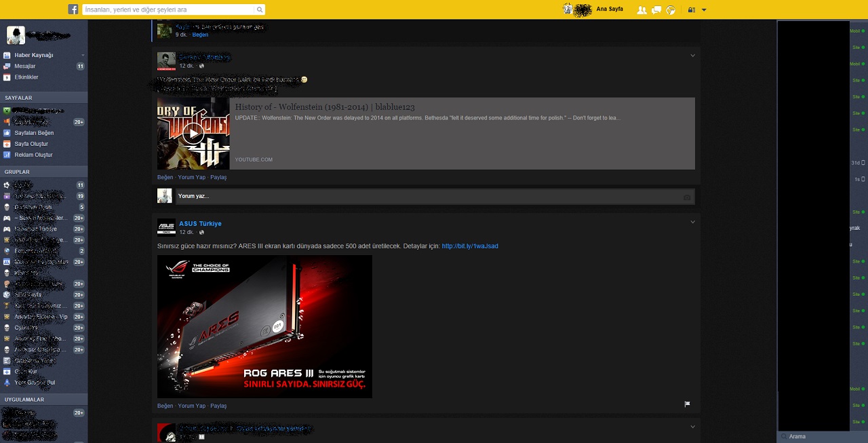Click the Reklam Oluştur chart icon
Viewport: 868px width, 443px height.
click(x=7, y=155)
